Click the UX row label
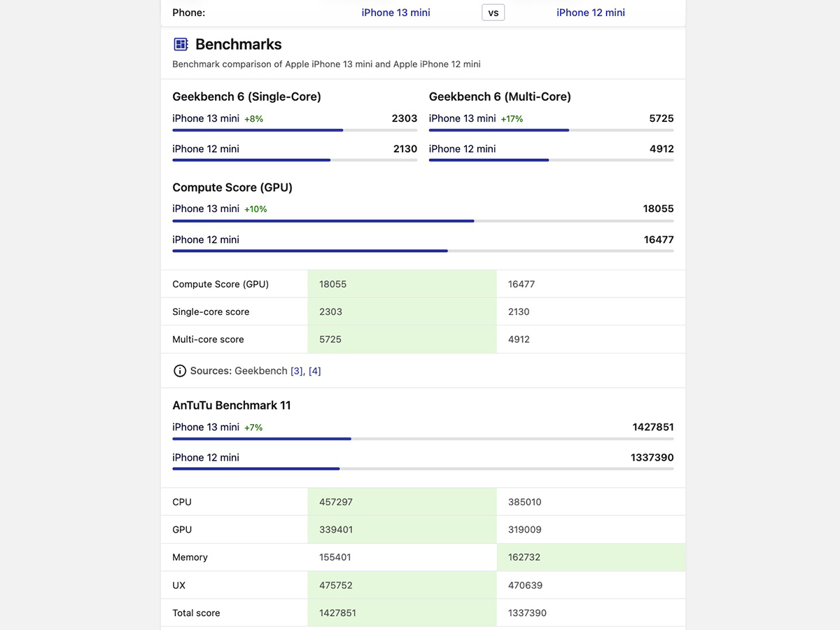The height and width of the screenshot is (630, 840). [x=179, y=585]
